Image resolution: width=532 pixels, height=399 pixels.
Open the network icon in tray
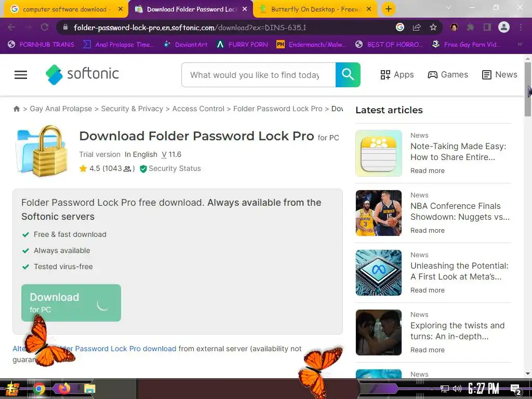pyautogui.click(x=444, y=389)
